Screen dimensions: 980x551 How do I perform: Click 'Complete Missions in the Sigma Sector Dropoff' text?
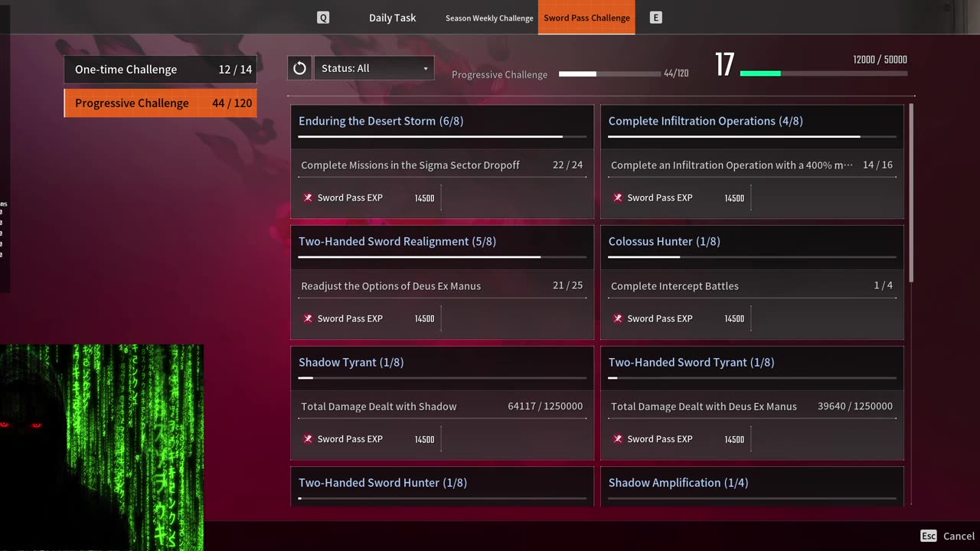pyautogui.click(x=410, y=165)
